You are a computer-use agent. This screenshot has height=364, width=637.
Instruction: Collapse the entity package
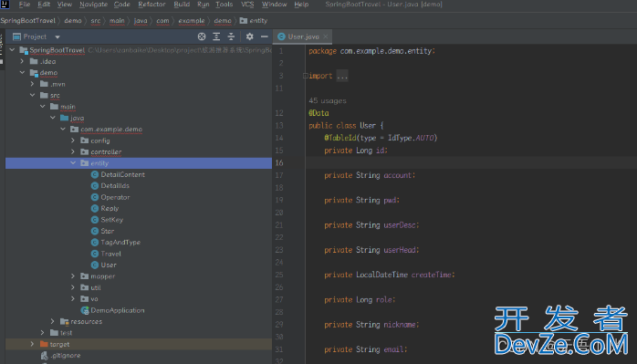[73, 163]
